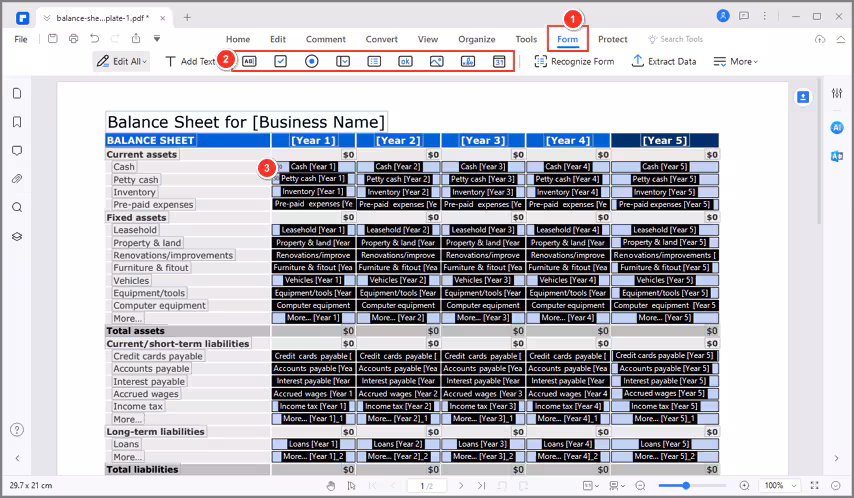Image resolution: width=854 pixels, height=498 pixels.
Task: Click Extract Data
Action: 664,62
